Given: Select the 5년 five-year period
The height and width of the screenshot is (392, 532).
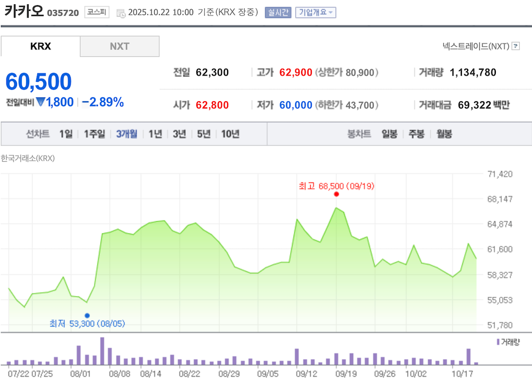Looking at the screenshot, I should coord(204,134).
